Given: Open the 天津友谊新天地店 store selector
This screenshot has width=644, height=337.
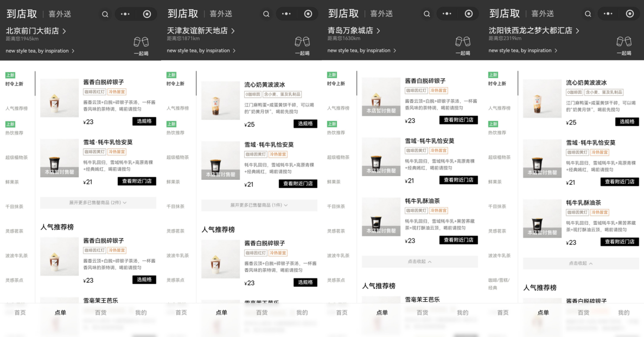Looking at the screenshot, I should (x=201, y=31).
